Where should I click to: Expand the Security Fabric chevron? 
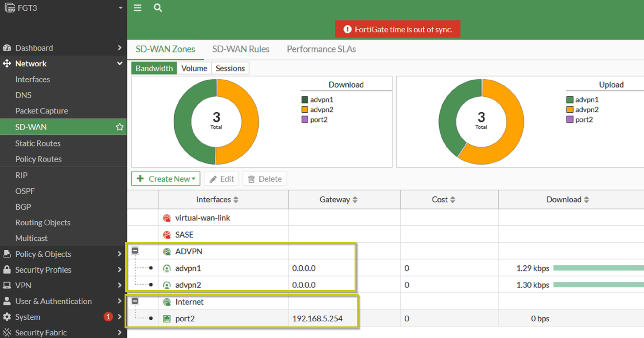[120, 332]
